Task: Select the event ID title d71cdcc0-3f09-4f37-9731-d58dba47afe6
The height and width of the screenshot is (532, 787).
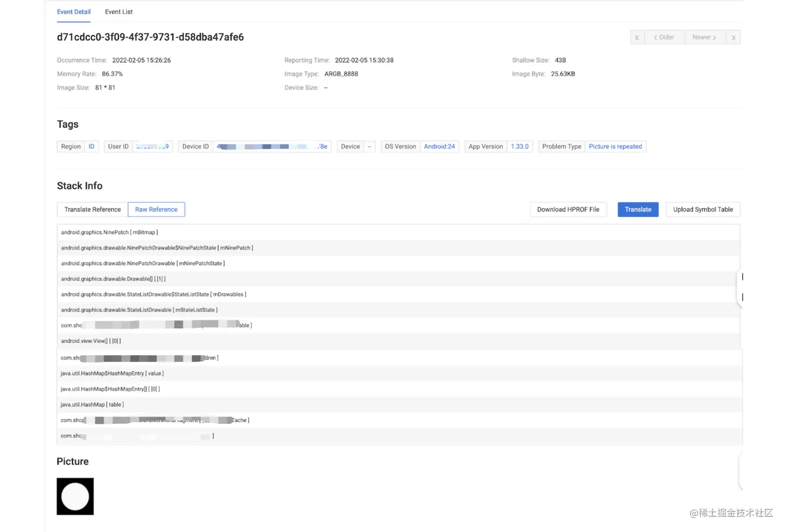Action: [x=150, y=37]
